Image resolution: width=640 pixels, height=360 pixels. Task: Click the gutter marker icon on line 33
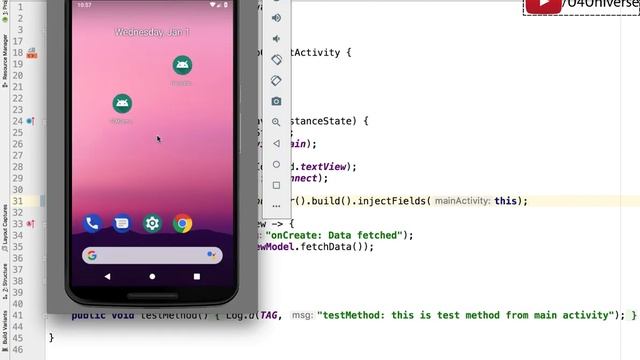click(31, 224)
